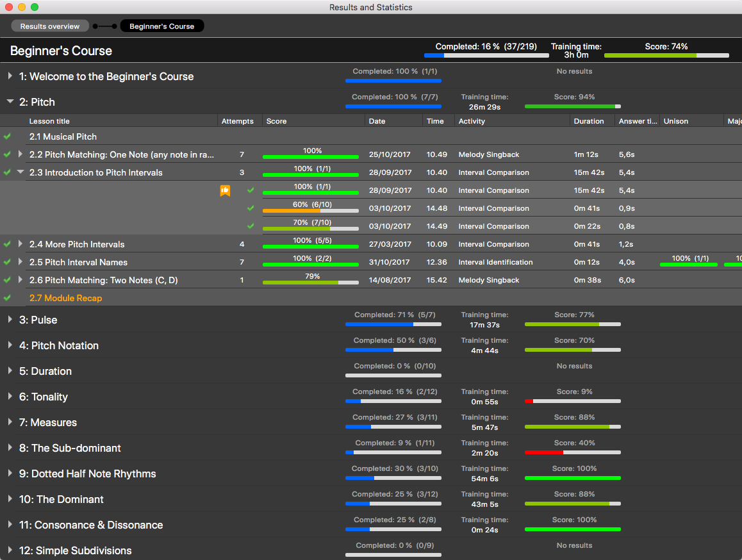Click Training time 54m 6s for module 9

click(484, 474)
